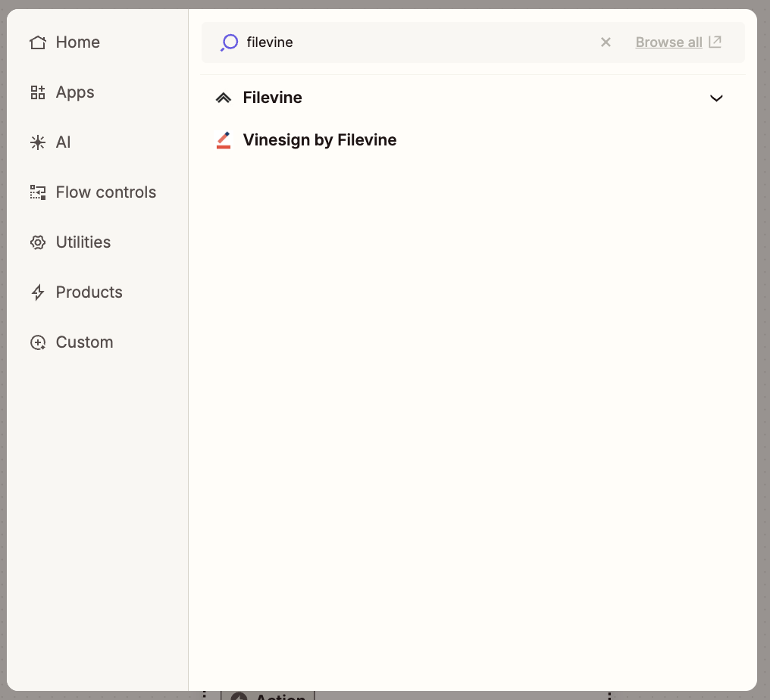Click the Custom plus-circle icon
The image size is (770, 700).
38,342
